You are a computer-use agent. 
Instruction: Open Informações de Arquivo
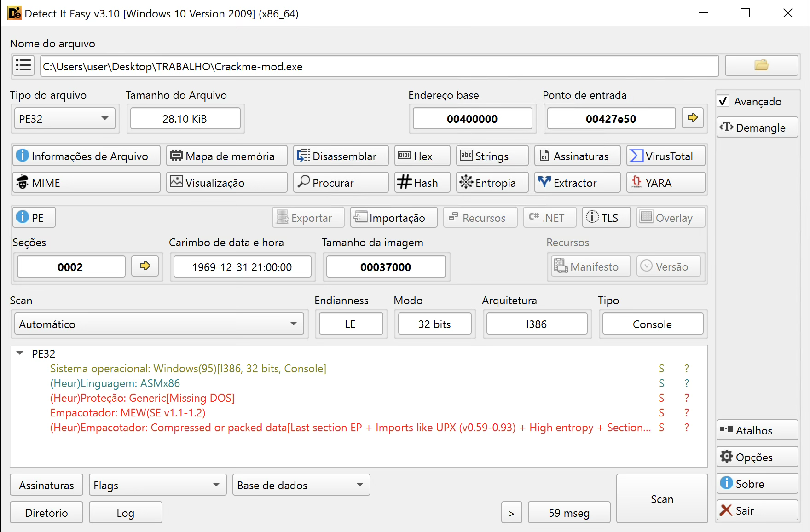pyautogui.click(x=87, y=156)
